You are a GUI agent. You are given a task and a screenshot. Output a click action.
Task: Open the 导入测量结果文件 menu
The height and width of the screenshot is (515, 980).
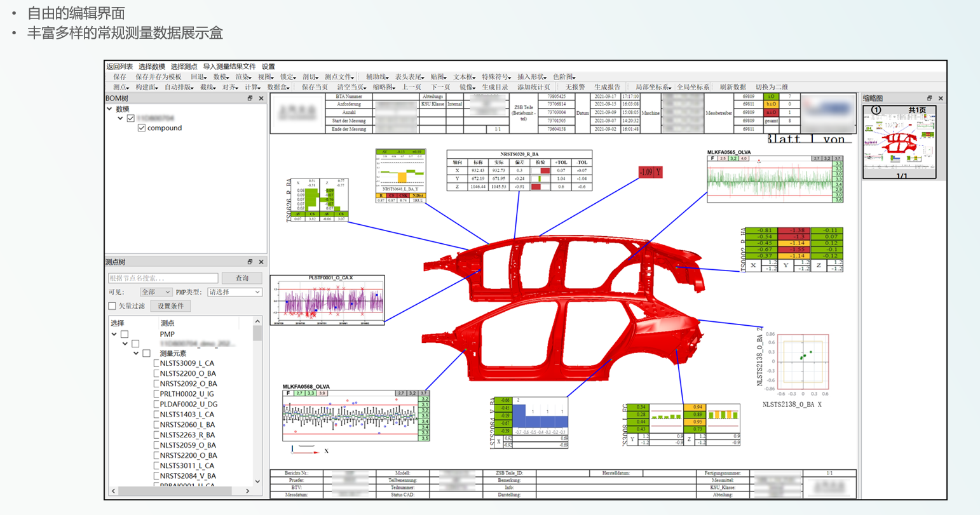229,67
